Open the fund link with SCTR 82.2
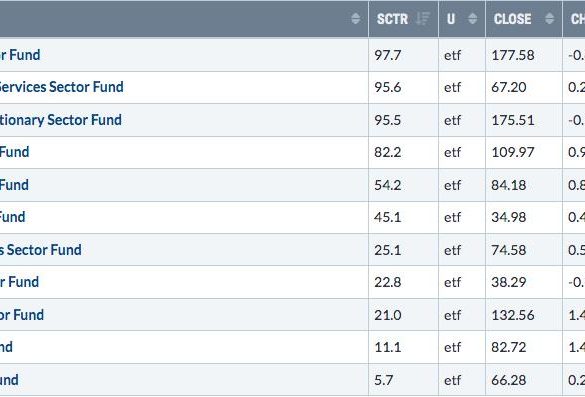Screen dimensions: 585x397 [x=15, y=152]
